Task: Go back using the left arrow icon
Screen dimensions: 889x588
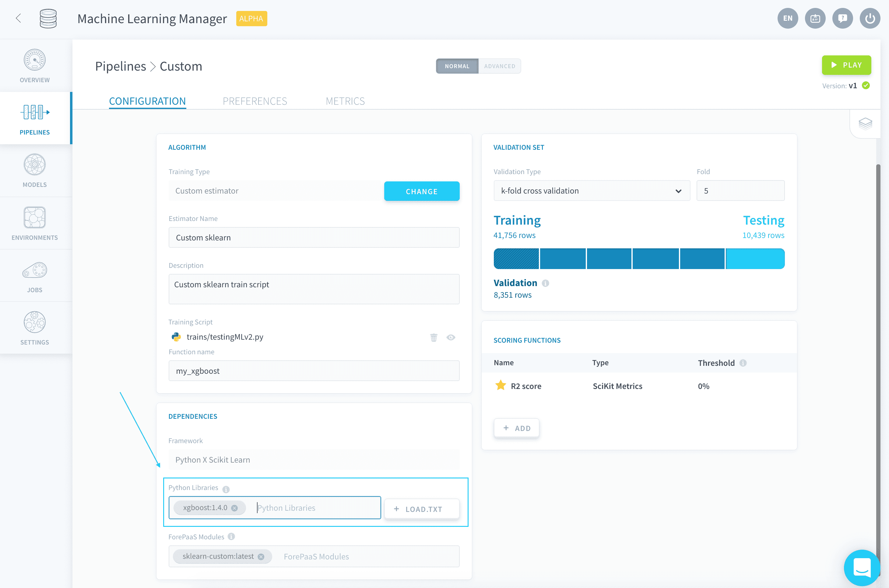Action: coord(18,18)
